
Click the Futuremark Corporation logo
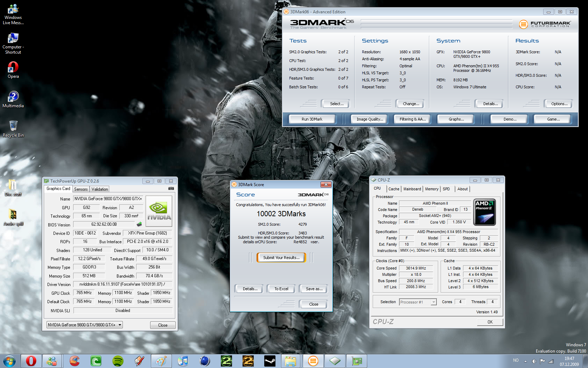tap(545, 24)
